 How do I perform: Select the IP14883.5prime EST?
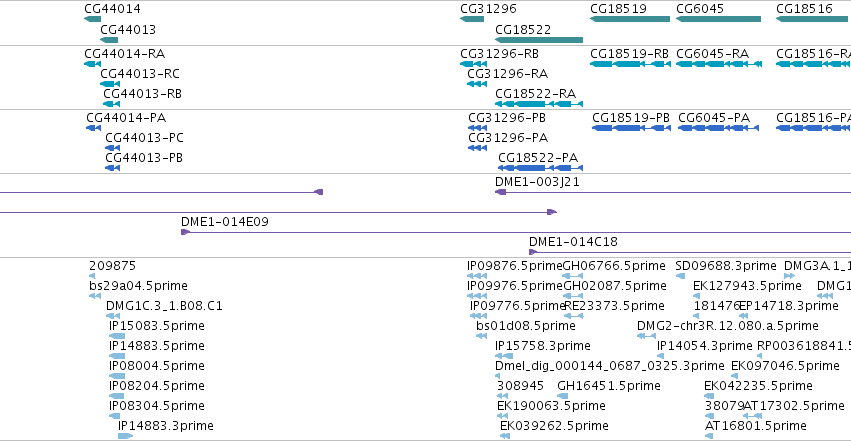pos(117,356)
